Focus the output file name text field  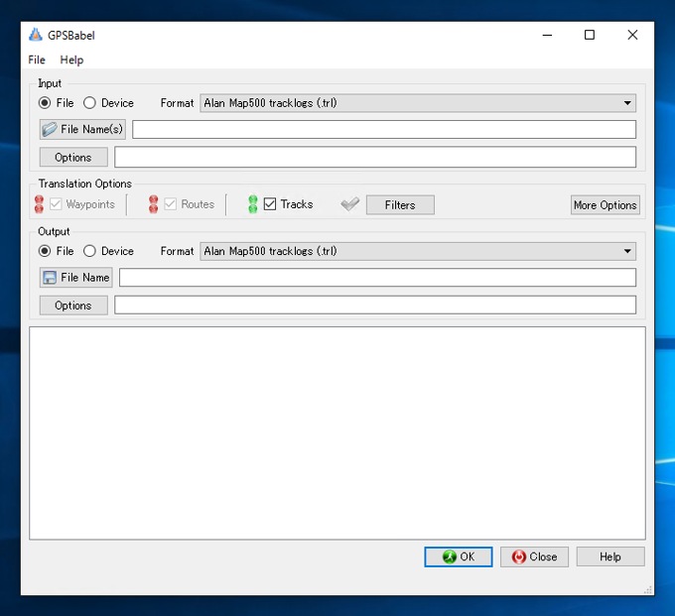[377, 278]
